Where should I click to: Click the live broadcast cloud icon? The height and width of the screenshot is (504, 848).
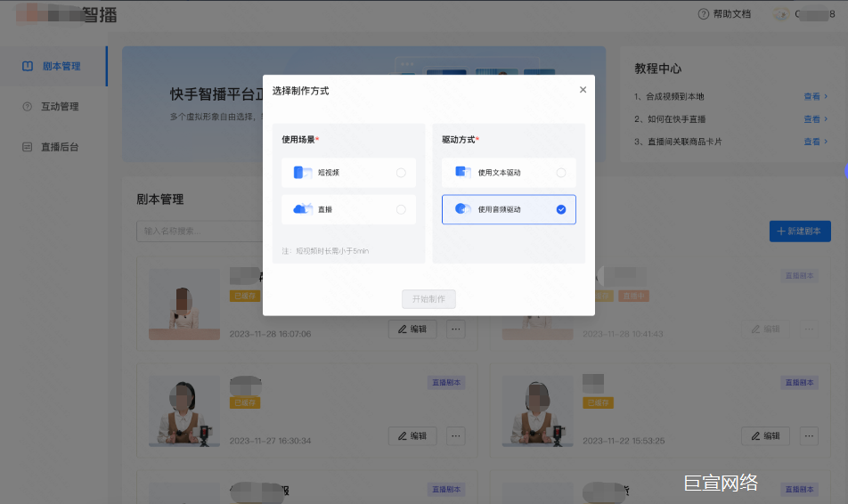click(303, 208)
